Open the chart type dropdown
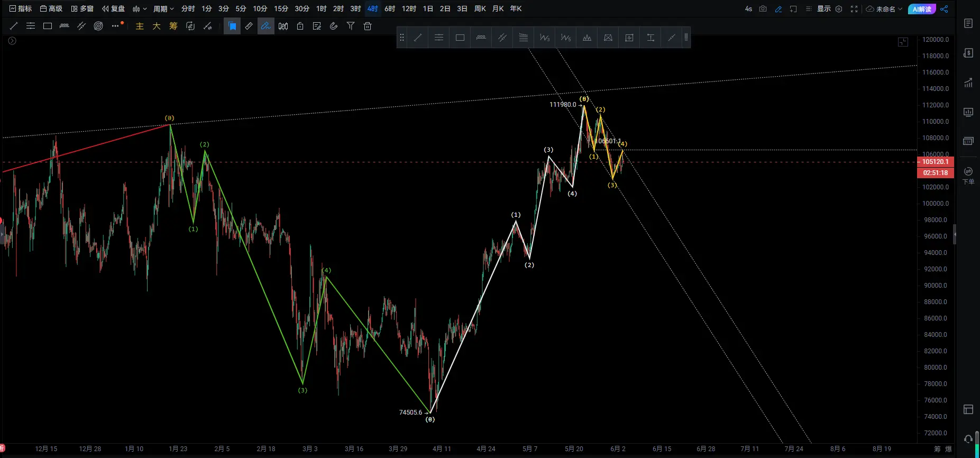The height and width of the screenshot is (458, 980). click(x=140, y=9)
